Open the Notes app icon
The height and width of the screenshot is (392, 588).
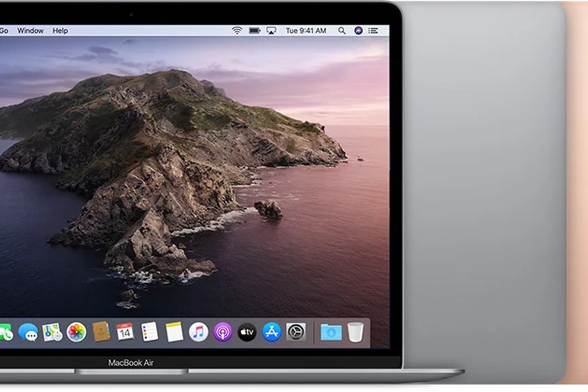[x=174, y=332]
